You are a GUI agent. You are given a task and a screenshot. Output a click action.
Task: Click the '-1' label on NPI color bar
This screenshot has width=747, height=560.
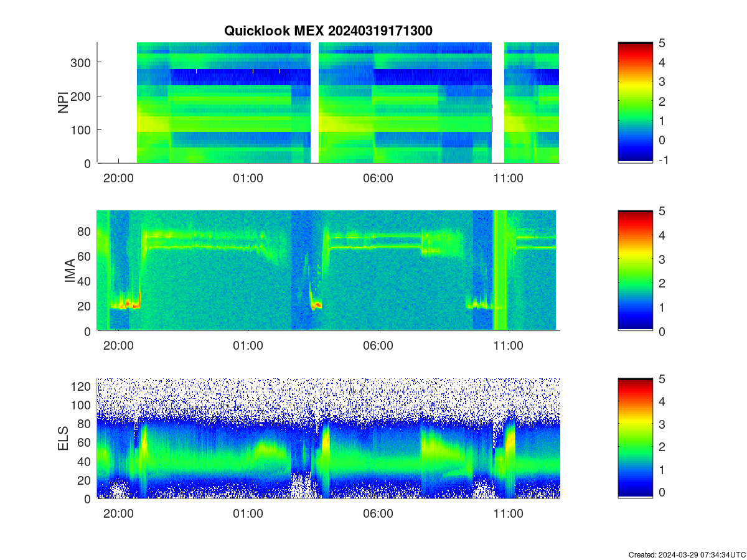(662, 160)
